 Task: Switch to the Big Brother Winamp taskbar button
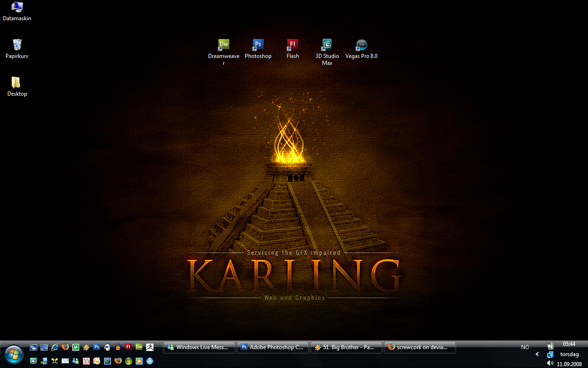coord(346,347)
